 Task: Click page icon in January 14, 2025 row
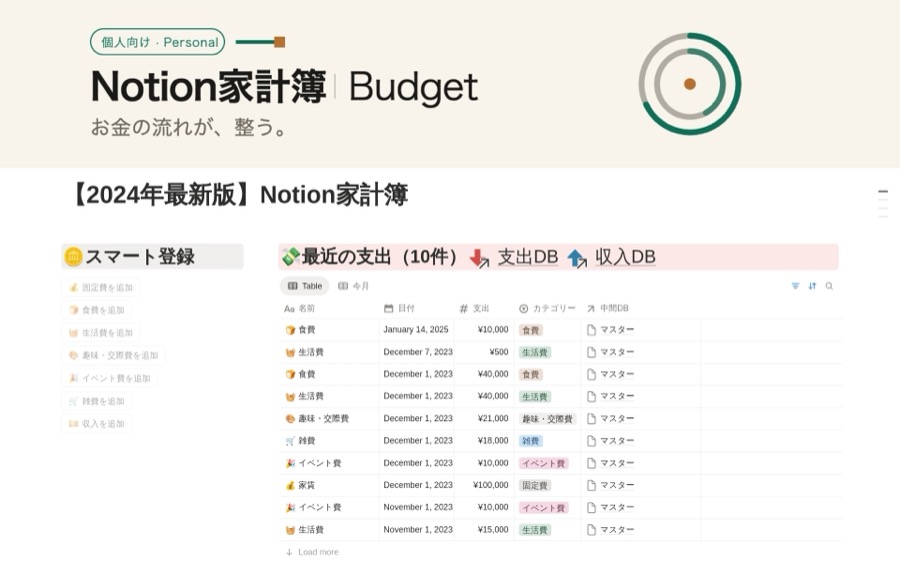coord(591,330)
